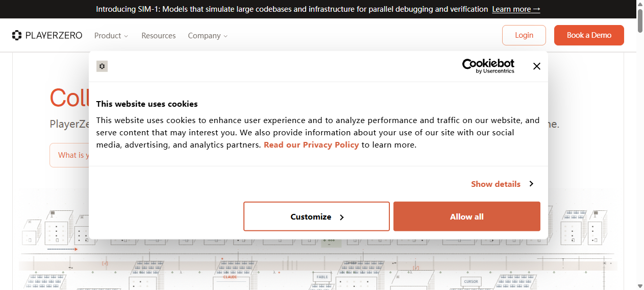Click the scrollbar up arrow
This screenshot has height=290, width=644.
tap(640, 4)
